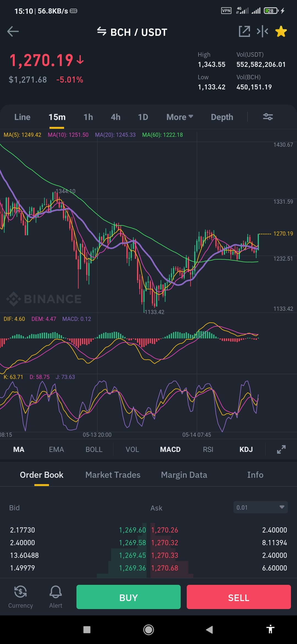Enable the BOLL indicator
This screenshot has height=644, width=297.
click(x=94, y=449)
